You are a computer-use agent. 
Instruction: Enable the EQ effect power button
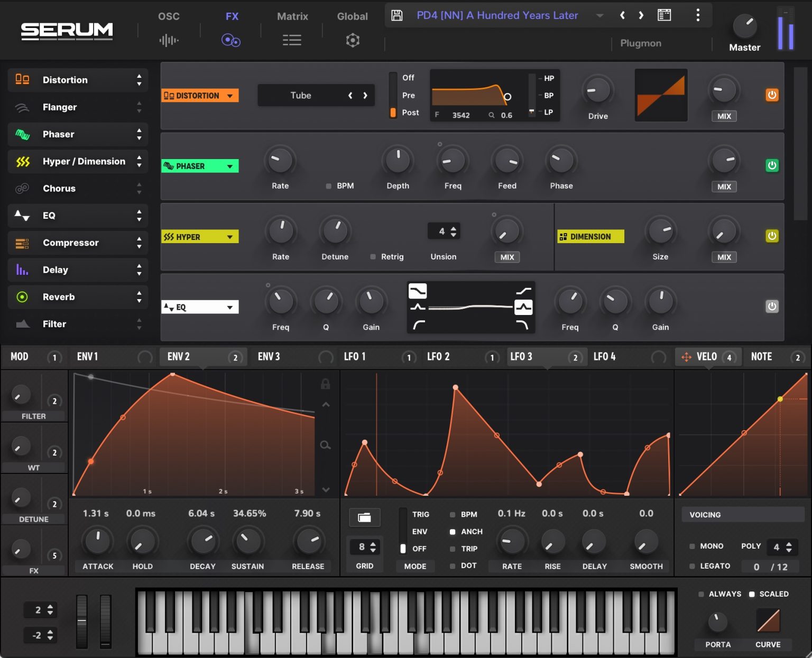click(x=772, y=307)
